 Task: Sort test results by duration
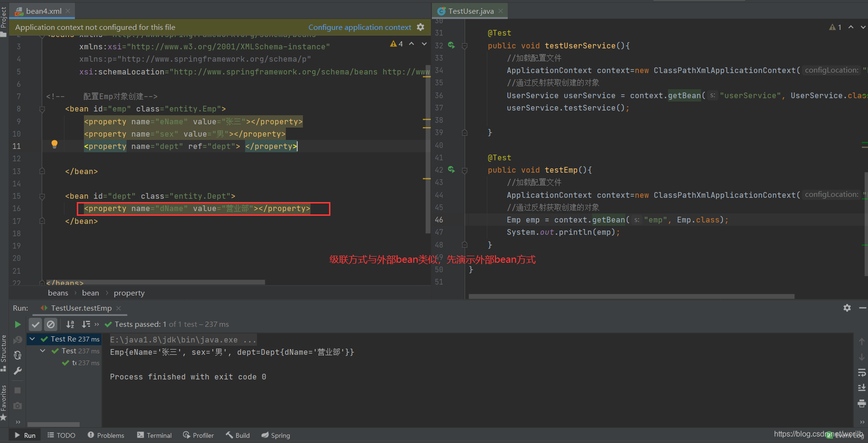[86, 324]
